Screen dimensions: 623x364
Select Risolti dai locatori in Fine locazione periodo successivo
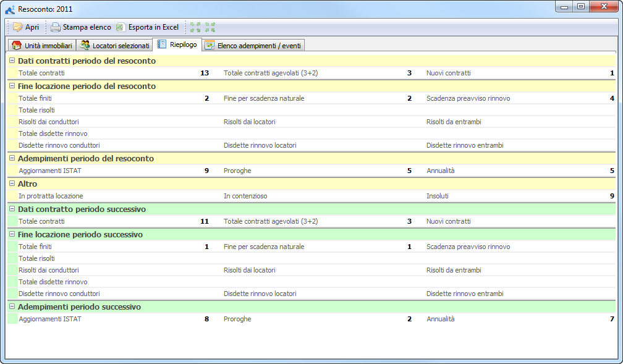click(250, 270)
